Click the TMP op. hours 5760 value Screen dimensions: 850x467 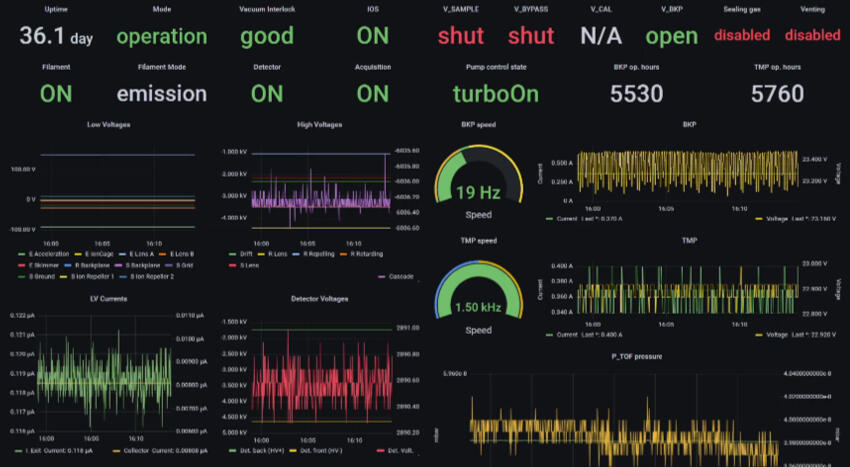coord(777,95)
